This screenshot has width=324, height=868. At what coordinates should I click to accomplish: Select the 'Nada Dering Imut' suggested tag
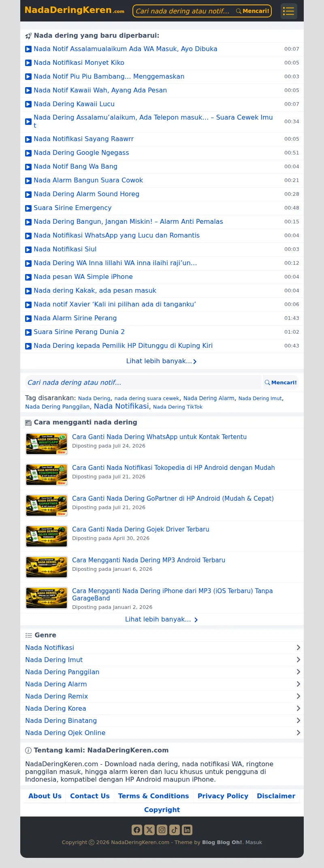point(260,399)
